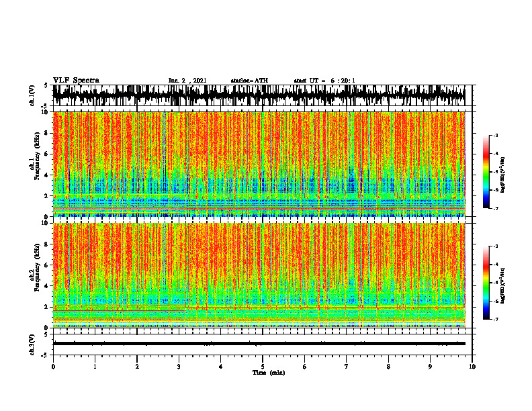532x411 pixels.
Task: Select the "Jan. 2, 2021" date label
Action: coord(187,81)
